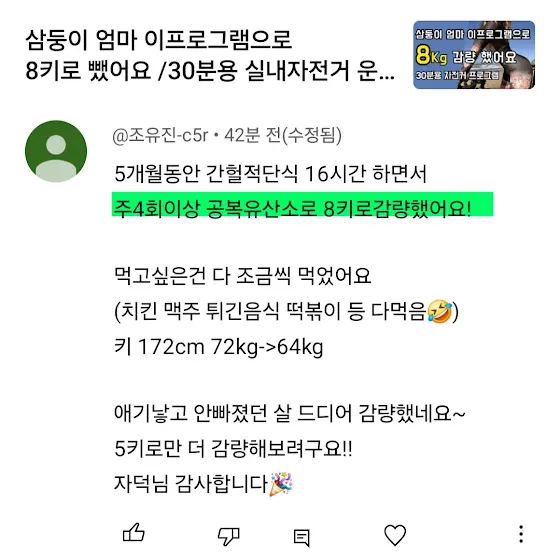Click the 5개월동안 간헐적단식 16시간 line

[x=270, y=174]
